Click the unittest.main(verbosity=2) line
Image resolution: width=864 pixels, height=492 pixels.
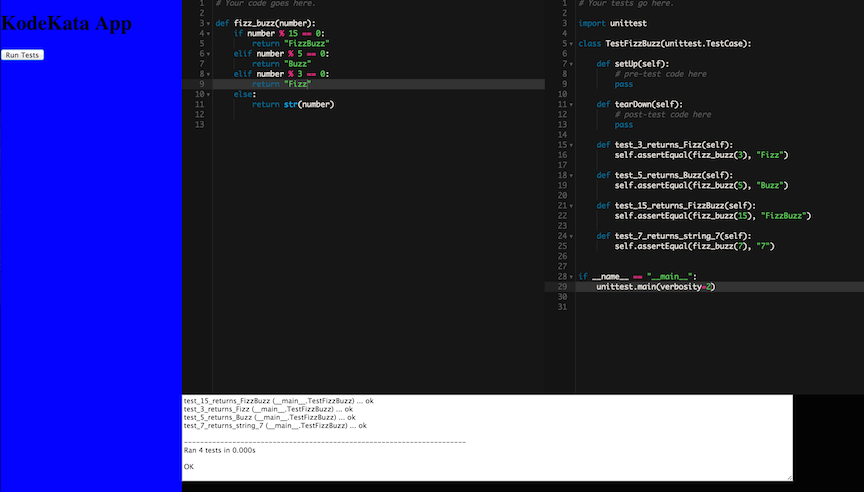pyautogui.click(x=656, y=287)
